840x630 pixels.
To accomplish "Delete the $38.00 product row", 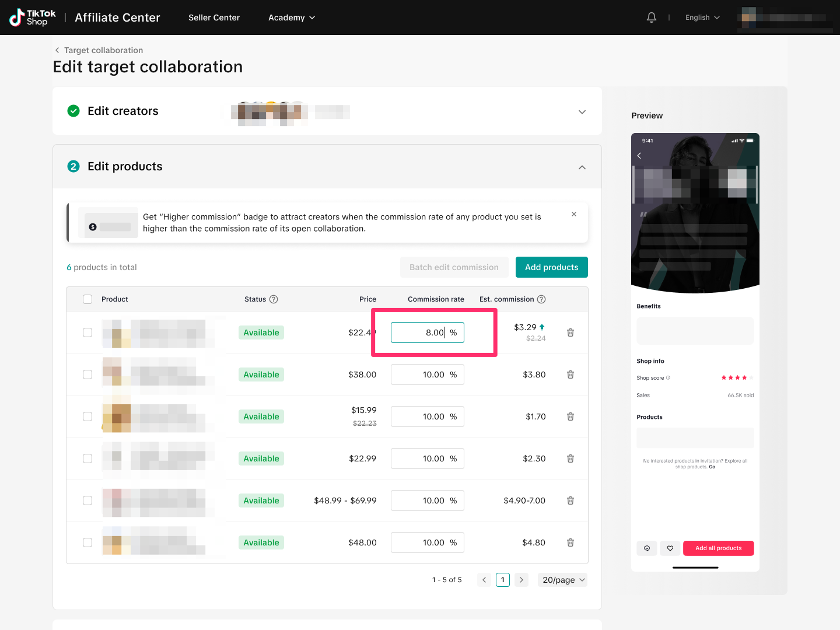I will click(x=570, y=374).
